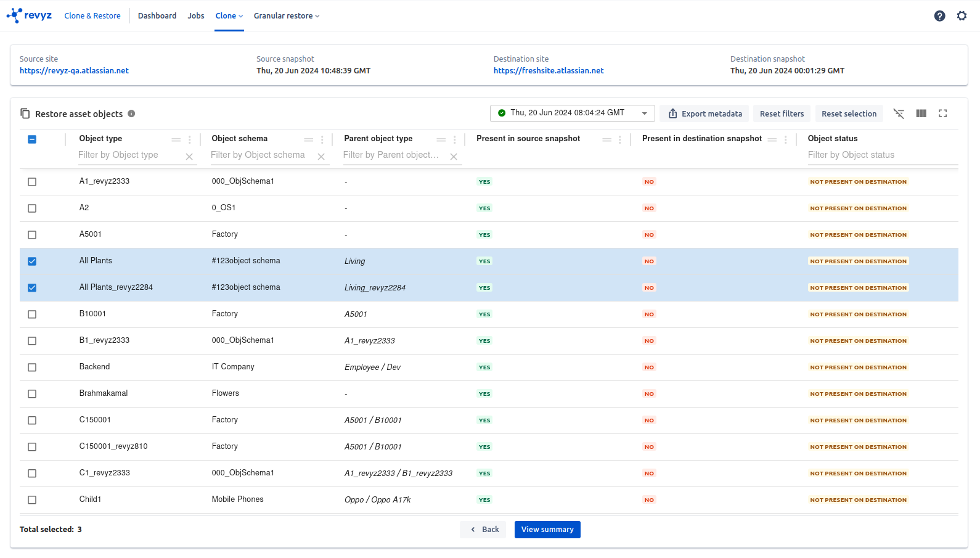The width and height of the screenshot is (980, 558).
Task: Click the 'Employee / Dev' parent cell
Action: click(372, 367)
